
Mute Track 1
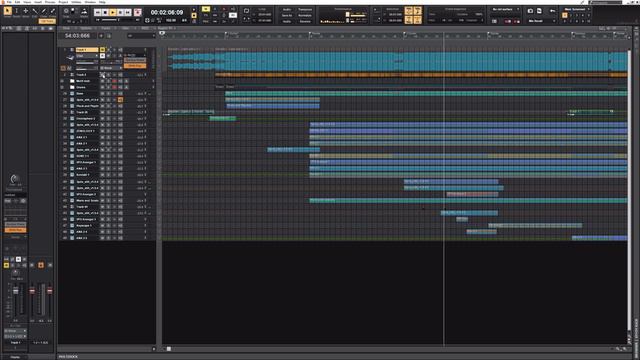102,50
